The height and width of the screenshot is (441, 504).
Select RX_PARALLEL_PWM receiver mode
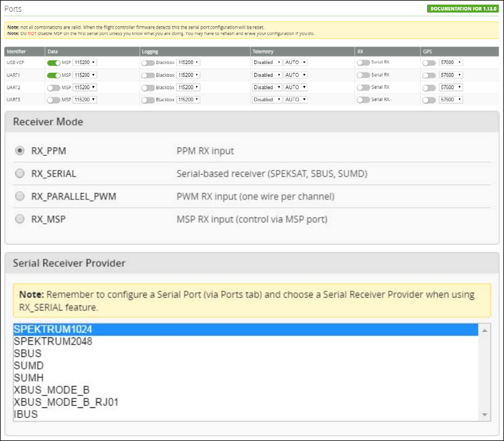point(20,196)
